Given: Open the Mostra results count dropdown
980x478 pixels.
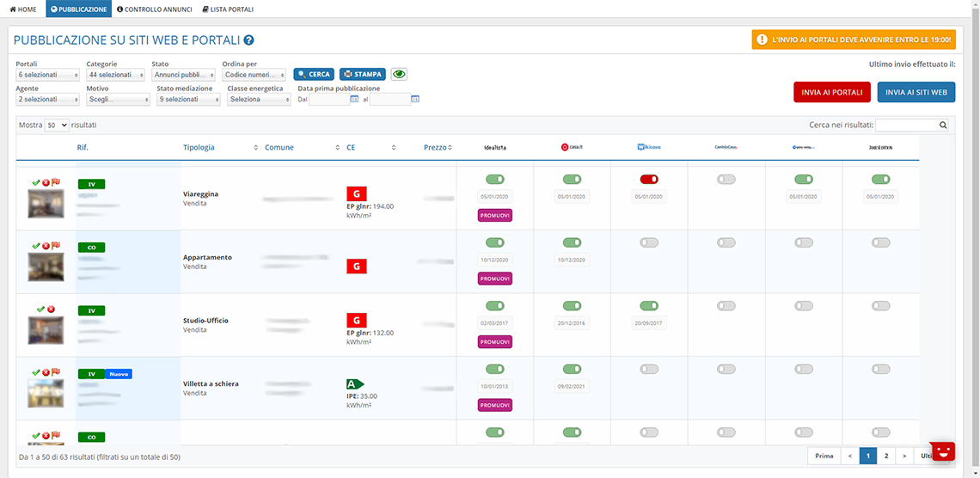Looking at the screenshot, I should click(57, 125).
